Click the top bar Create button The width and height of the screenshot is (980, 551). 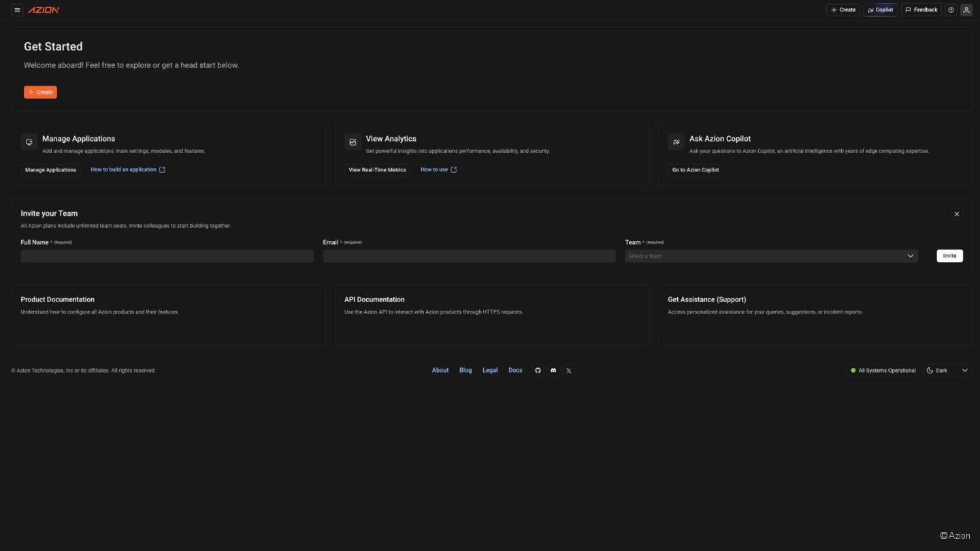point(843,10)
